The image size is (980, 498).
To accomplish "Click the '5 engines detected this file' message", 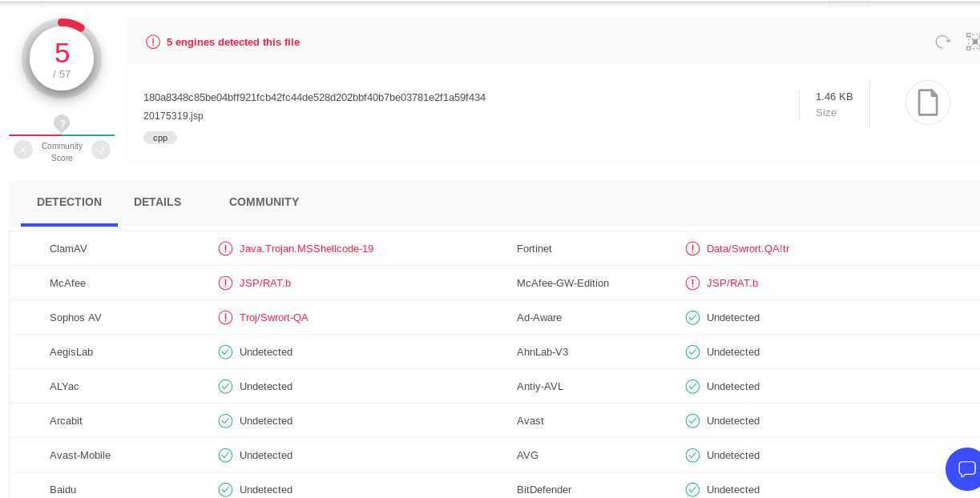I will tap(233, 42).
